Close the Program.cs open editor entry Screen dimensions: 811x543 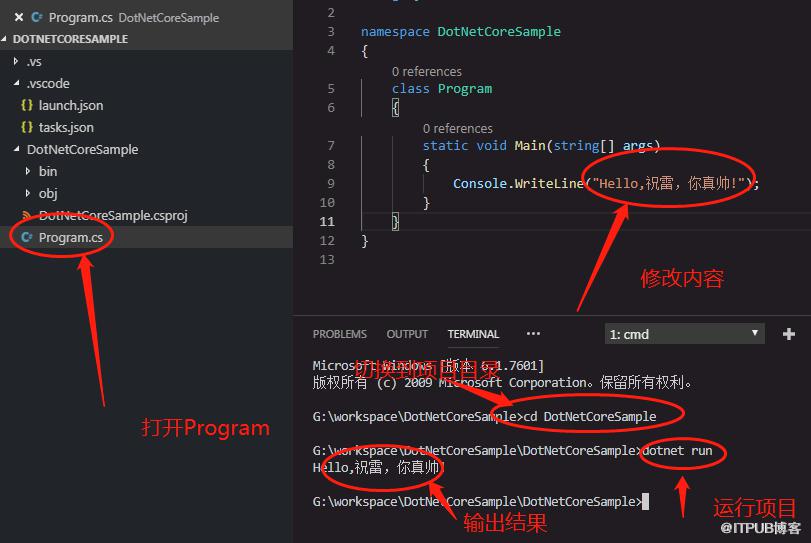pyautogui.click(x=19, y=18)
